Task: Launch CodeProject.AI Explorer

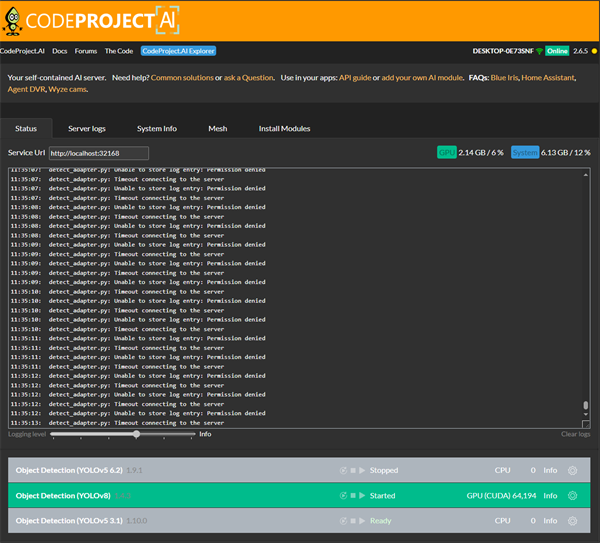Action: click(178, 51)
